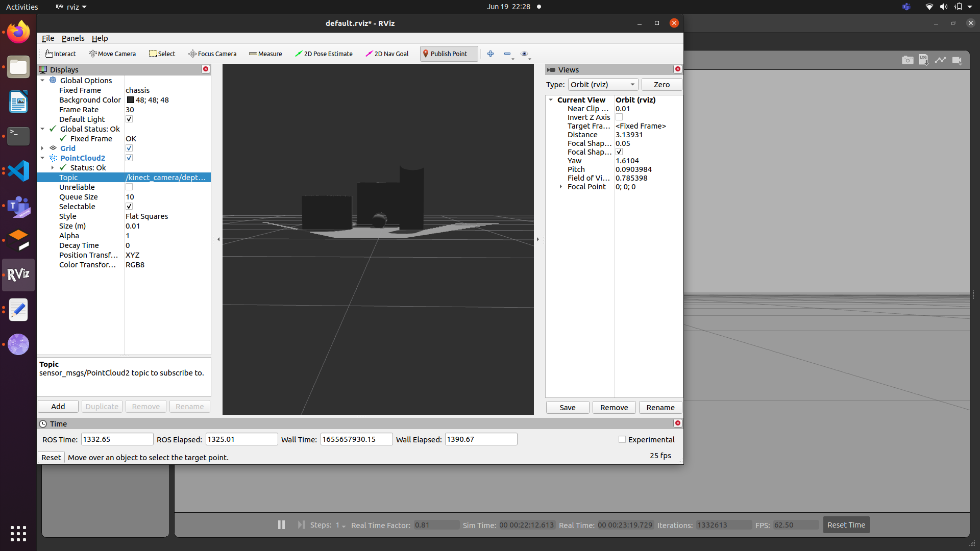This screenshot has width=980, height=551.
Task: Click the Background Color swatch
Action: point(130,100)
